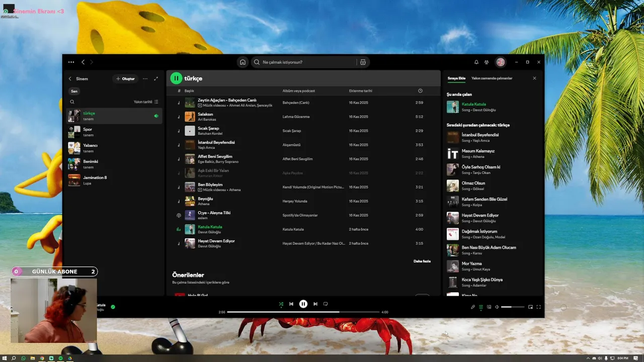Image resolution: width=644 pixels, height=362 pixels.
Task: Click the Daha fazla link
Action: click(422, 261)
